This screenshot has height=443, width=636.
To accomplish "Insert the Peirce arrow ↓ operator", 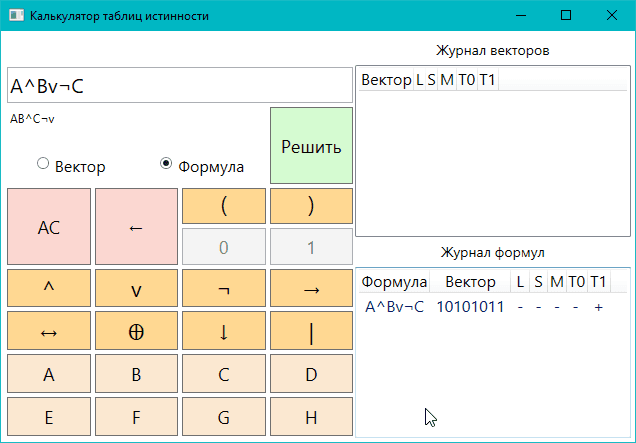I will [x=224, y=332].
